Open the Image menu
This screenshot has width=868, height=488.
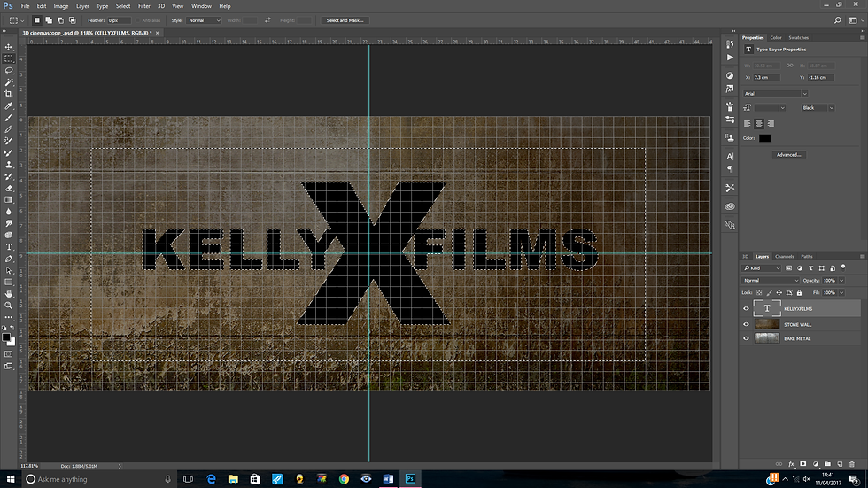[61, 6]
